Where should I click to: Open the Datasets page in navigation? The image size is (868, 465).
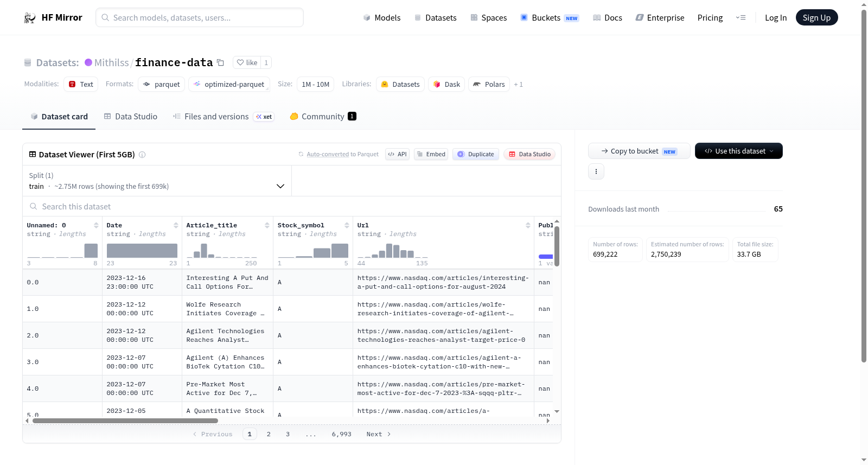coord(435,17)
